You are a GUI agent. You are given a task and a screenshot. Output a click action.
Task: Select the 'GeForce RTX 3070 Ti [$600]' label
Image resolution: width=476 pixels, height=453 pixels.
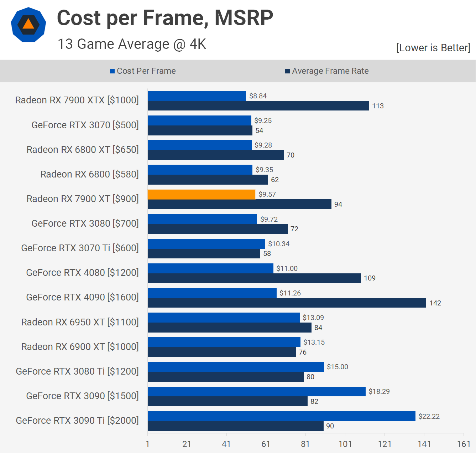point(80,248)
